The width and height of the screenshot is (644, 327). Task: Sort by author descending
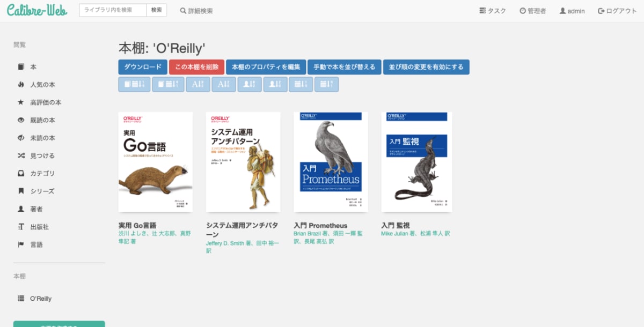pyautogui.click(x=275, y=84)
